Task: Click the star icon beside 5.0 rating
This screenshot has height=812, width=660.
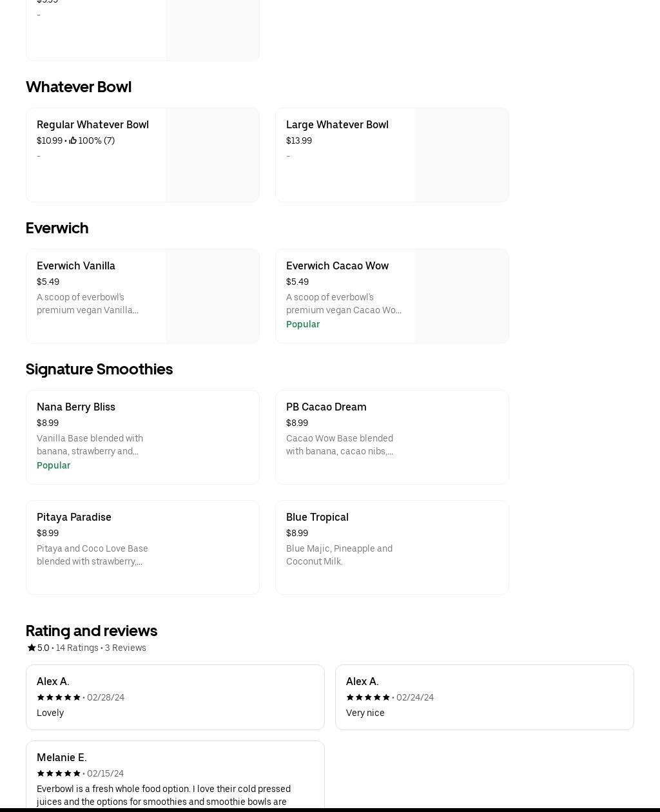Action: tap(31, 648)
